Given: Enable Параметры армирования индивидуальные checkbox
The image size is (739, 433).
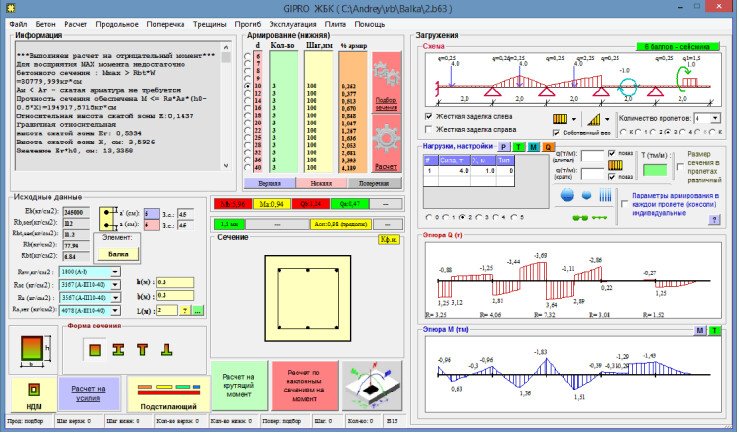Looking at the screenshot, I should 625,204.
